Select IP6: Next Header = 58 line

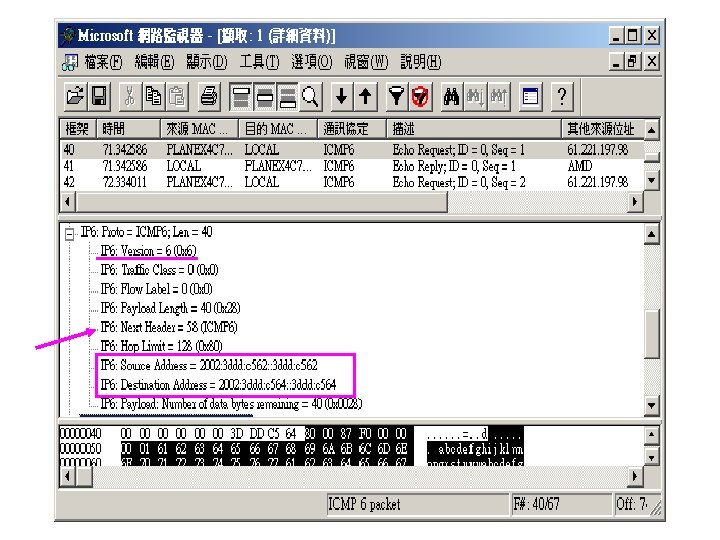coord(169,327)
